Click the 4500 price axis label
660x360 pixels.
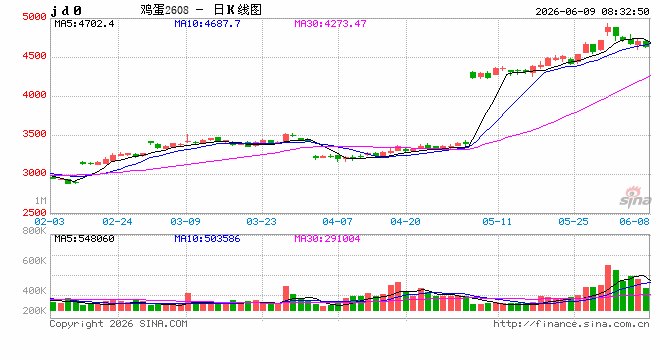34,56
